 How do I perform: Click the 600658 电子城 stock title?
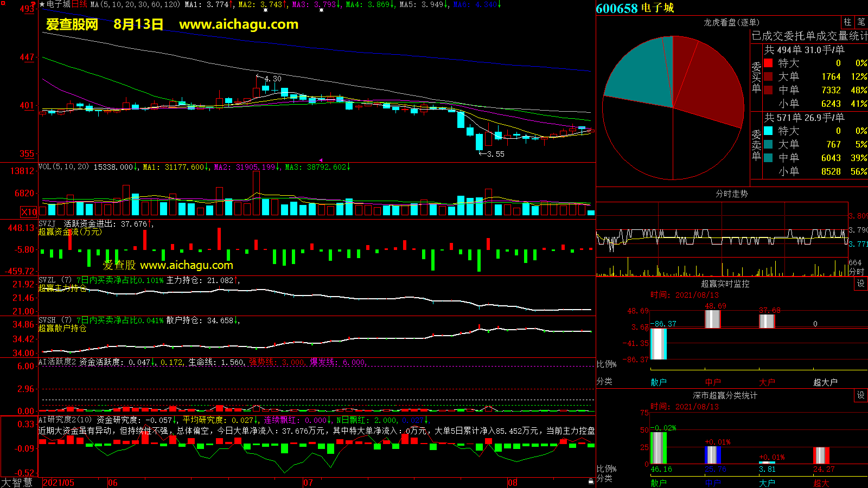point(635,8)
